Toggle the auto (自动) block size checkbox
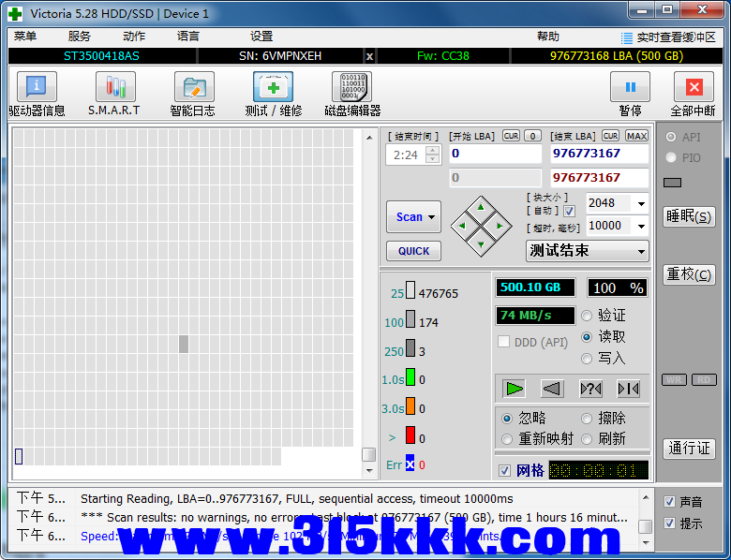The image size is (731, 560). pyautogui.click(x=569, y=211)
